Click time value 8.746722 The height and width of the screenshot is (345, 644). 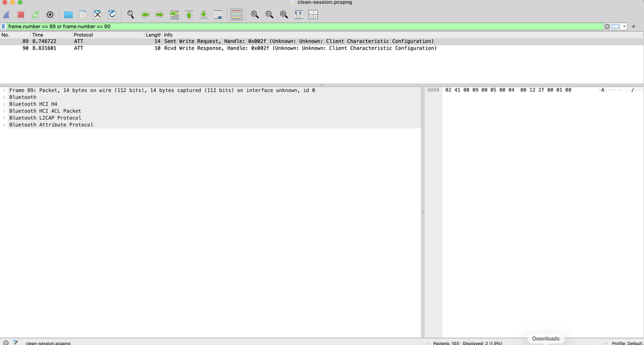pyautogui.click(x=45, y=41)
